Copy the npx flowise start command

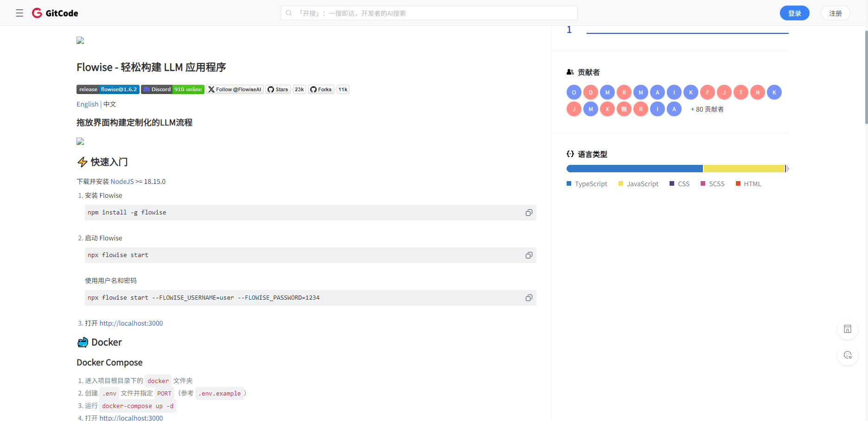pyautogui.click(x=529, y=255)
